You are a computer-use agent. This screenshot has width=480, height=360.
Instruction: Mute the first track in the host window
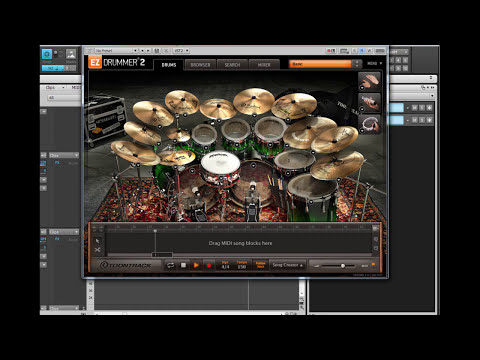point(414,108)
